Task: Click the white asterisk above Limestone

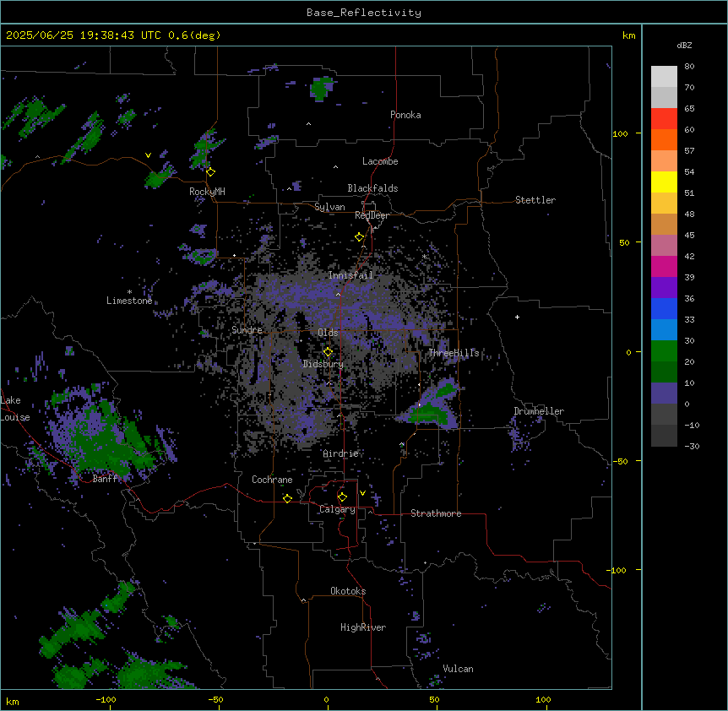Action: click(129, 292)
